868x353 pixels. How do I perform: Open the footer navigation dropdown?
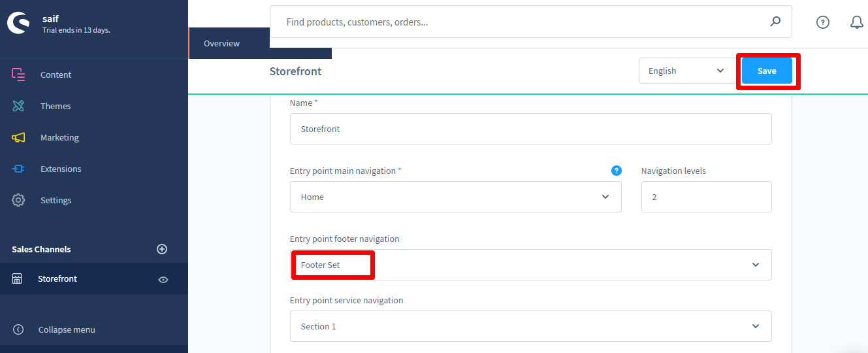(x=530, y=265)
